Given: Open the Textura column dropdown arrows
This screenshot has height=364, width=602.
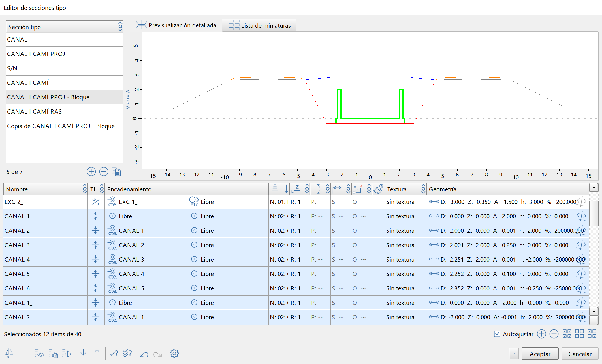Looking at the screenshot, I should 423,189.
